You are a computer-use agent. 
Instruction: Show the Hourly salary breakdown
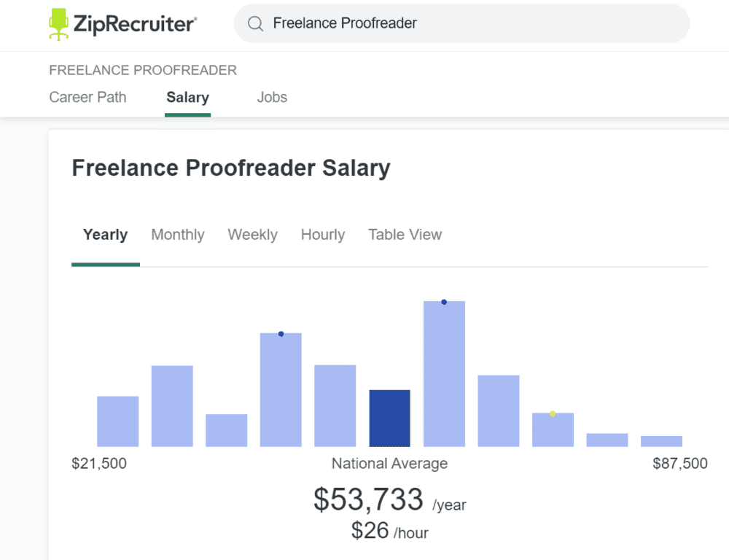[322, 235]
